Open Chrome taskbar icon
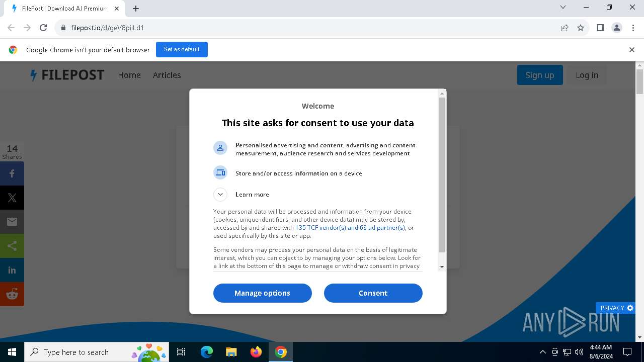Screen dimensions: 644x362 [281, 352]
